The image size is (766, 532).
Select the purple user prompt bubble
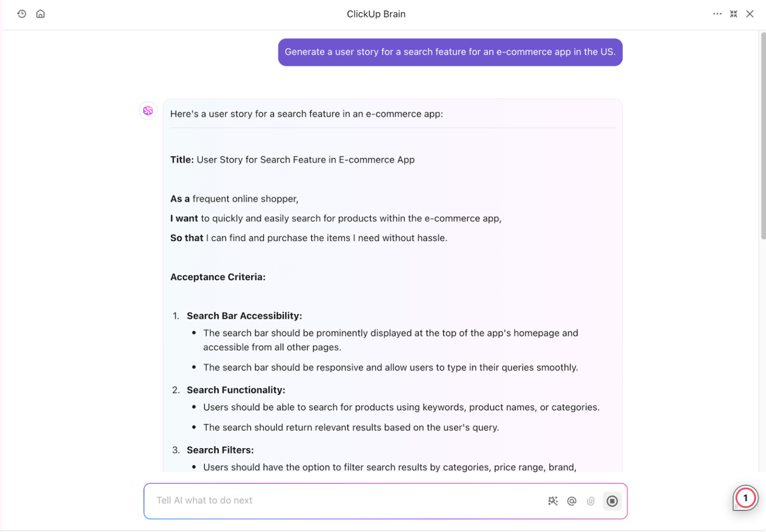click(450, 52)
